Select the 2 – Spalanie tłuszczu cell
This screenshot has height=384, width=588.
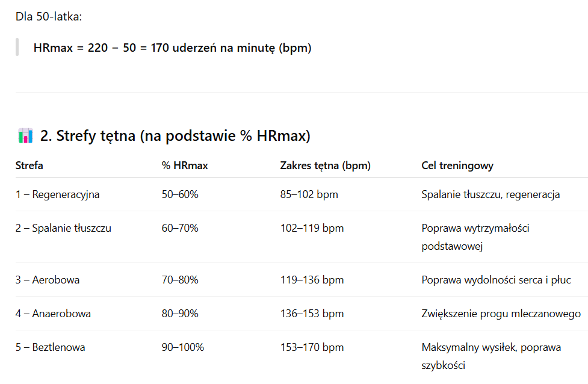tap(63, 228)
